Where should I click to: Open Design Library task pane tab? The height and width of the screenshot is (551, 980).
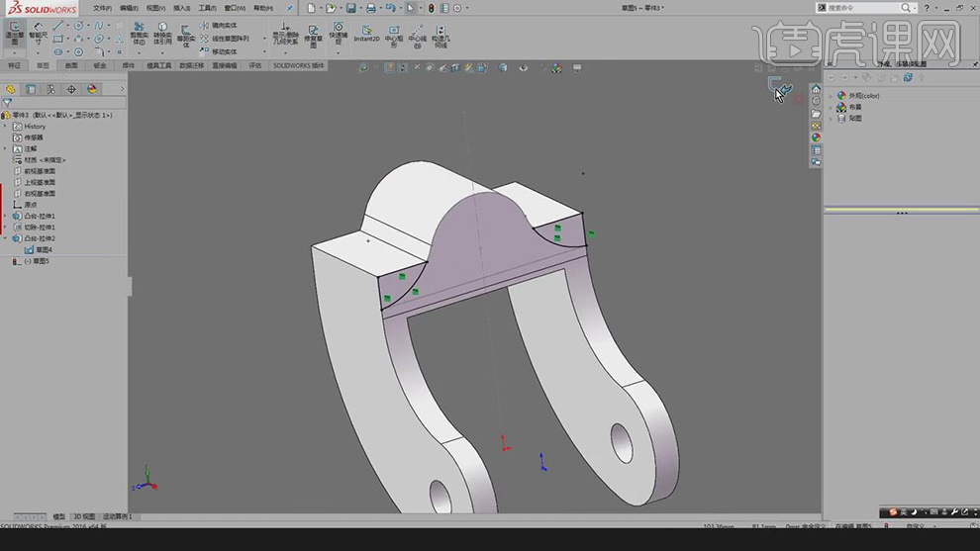coord(817,101)
